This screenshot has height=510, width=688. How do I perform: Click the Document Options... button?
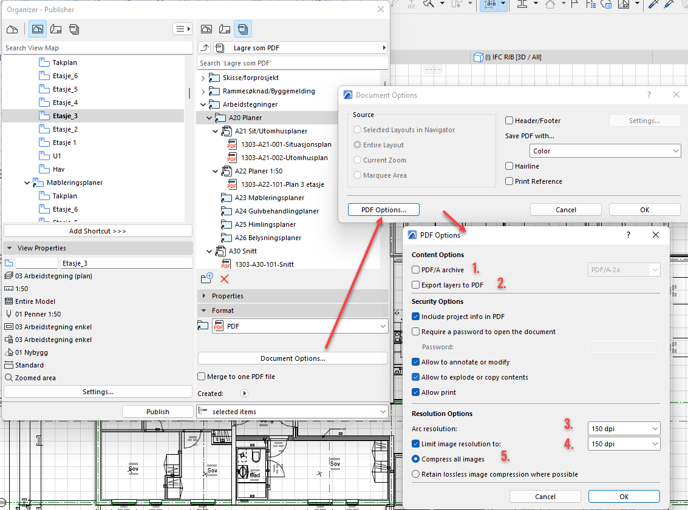293,358
